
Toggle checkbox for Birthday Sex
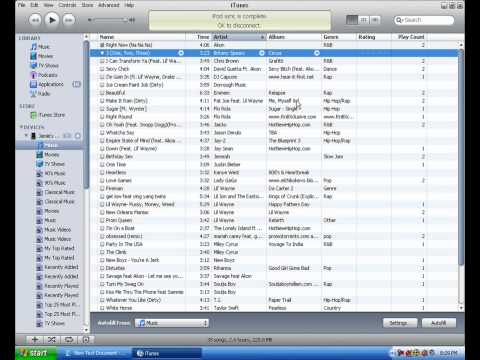click(x=102, y=157)
